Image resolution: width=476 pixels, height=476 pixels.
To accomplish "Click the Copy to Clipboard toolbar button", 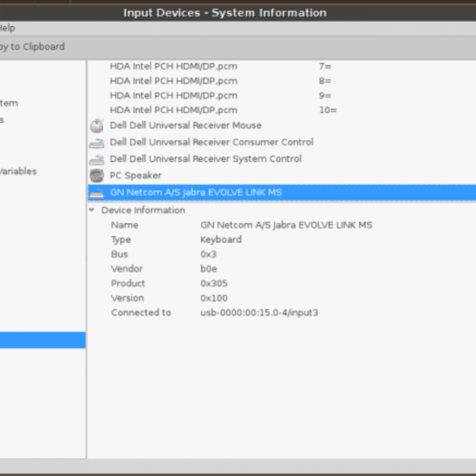I will [x=32, y=46].
